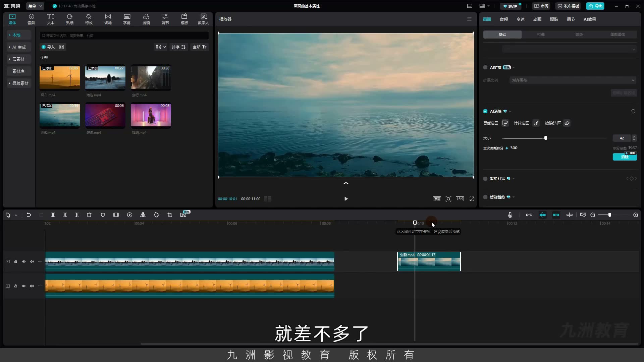Image resolution: width=644 pixels, height=362 pixels.
Task: Open the 菜单 dropdown menu
Action: (x=35, y=6)
